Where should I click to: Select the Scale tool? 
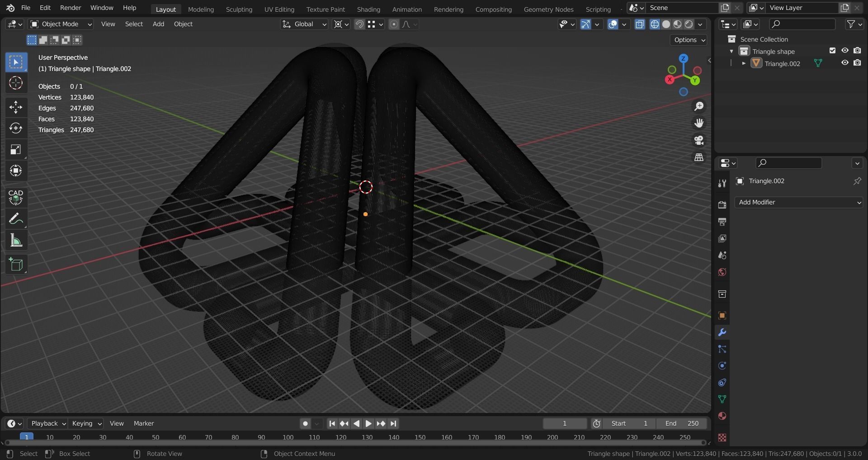(16, 150)
